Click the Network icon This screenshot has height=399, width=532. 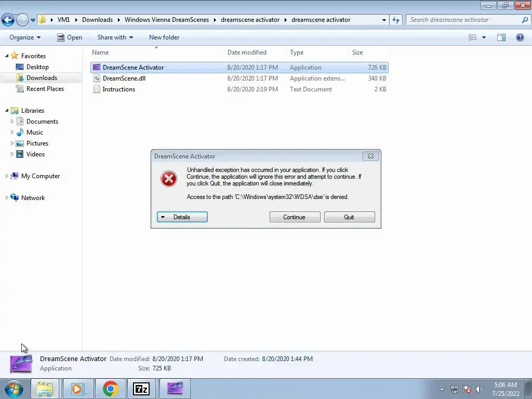point(14,197)
